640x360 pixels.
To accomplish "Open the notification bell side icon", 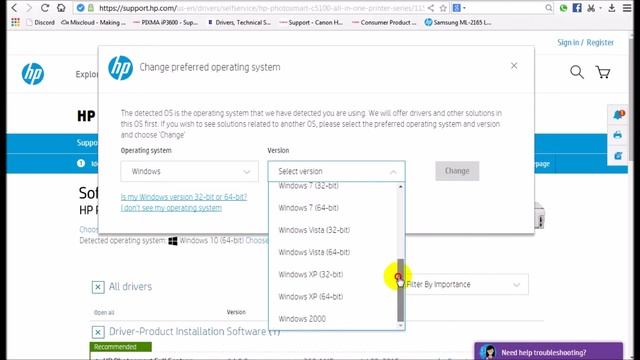I will (x=618, y=115).
